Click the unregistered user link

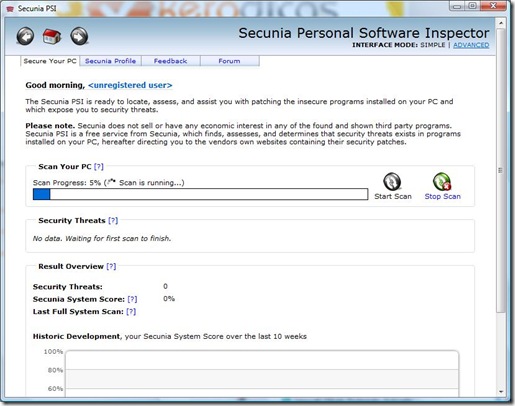[x=130, y=85]
